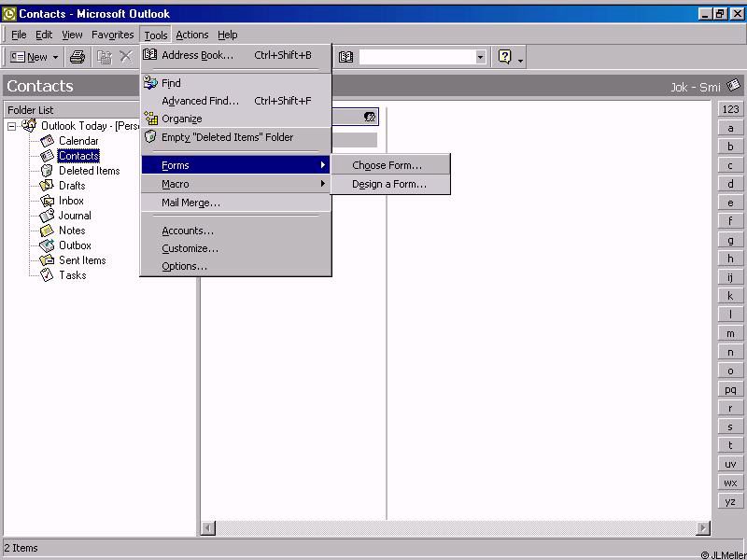
Task: Click the contact card icon in banner
Action: click(x=733, y=86)
